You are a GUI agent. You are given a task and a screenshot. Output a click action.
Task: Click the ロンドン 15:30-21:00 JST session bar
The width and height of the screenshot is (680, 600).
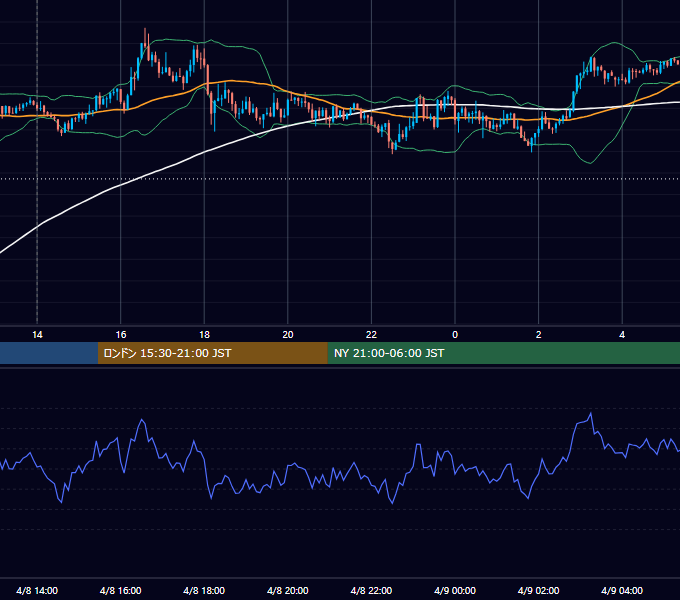(212, 353)
